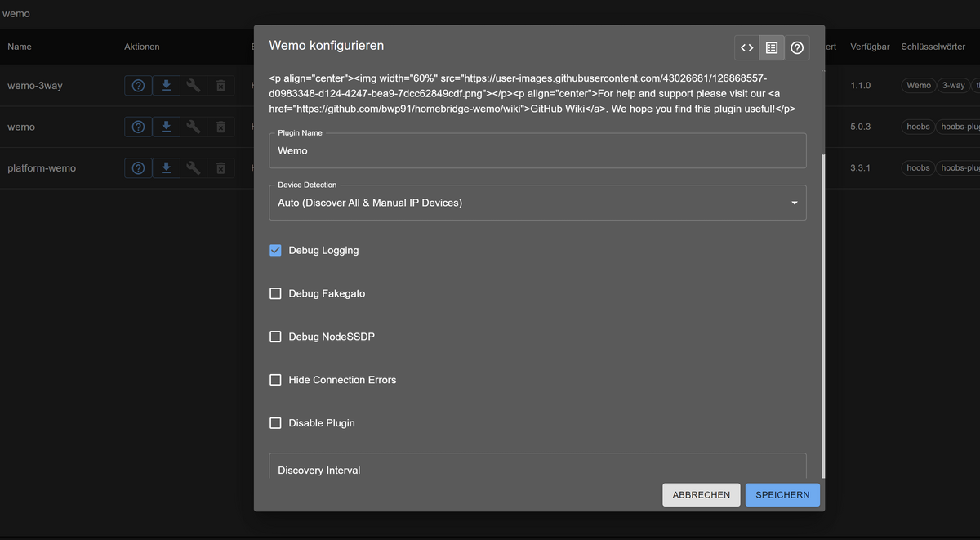Image resolution: width=980 pixels, height=540 pixels.
Task: Enable Debug Fakegato checkbox
Action: coord(275,293)
